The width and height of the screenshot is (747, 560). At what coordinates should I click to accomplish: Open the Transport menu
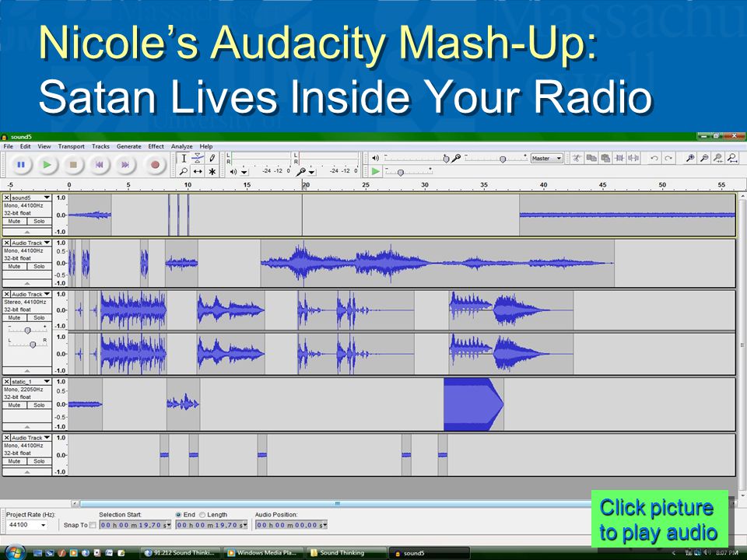(72, 146)
